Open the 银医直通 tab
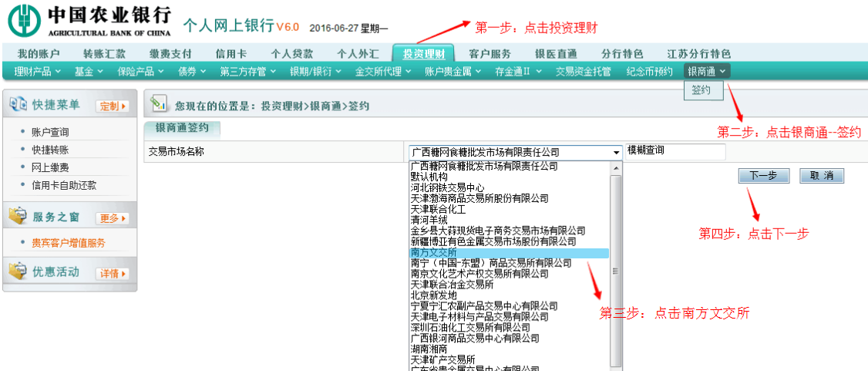 coord(557,54)
